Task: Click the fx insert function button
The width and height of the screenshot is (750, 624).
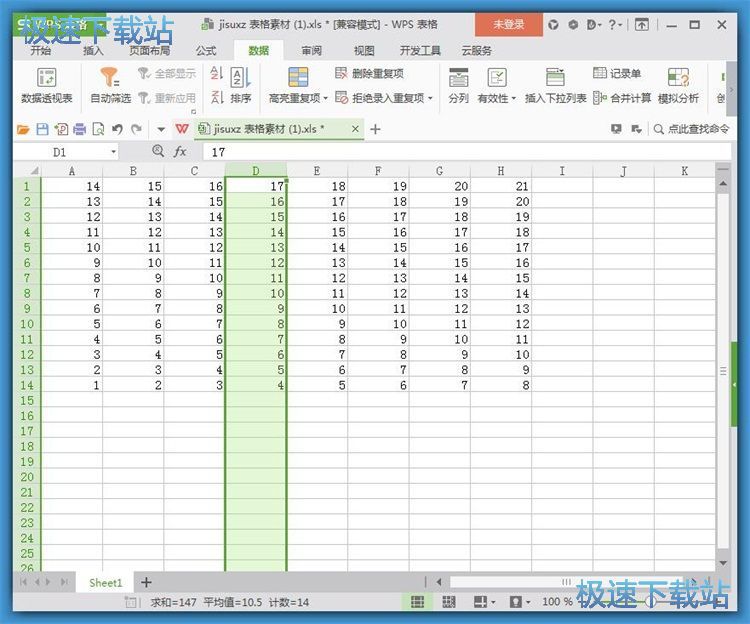Action: 180,152
